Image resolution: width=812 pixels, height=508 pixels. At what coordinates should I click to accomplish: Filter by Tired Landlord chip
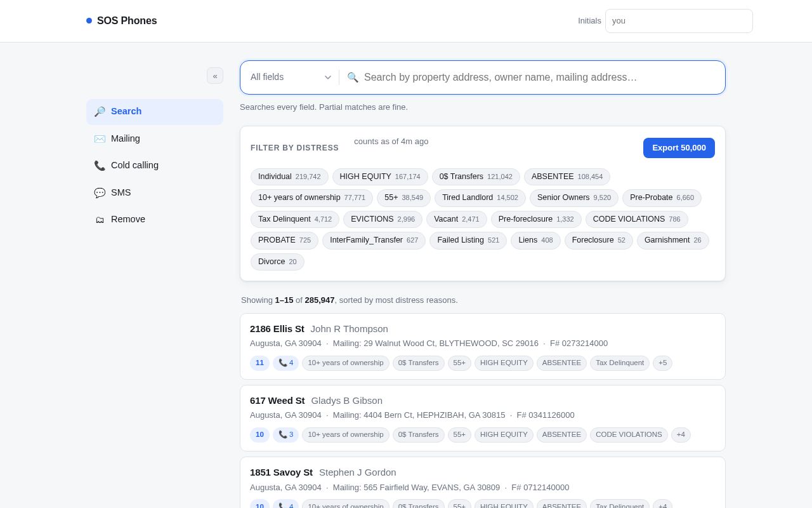tap(480, 198)
